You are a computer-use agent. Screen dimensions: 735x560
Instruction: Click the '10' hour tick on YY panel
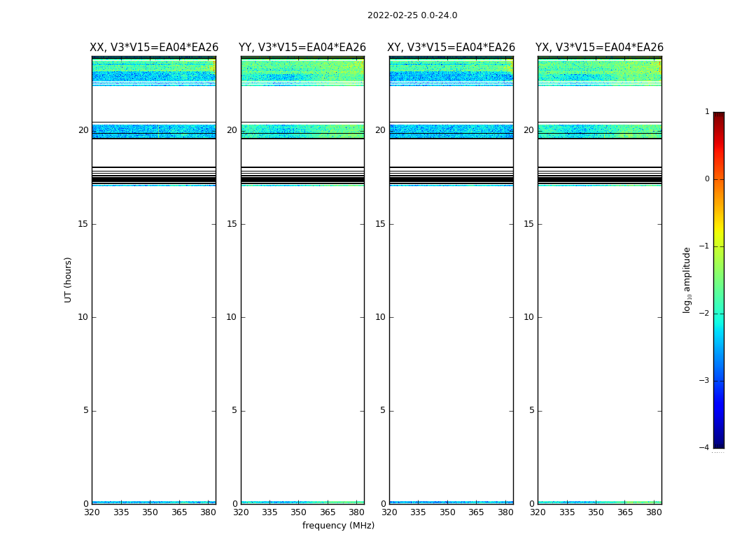(232, 317)
